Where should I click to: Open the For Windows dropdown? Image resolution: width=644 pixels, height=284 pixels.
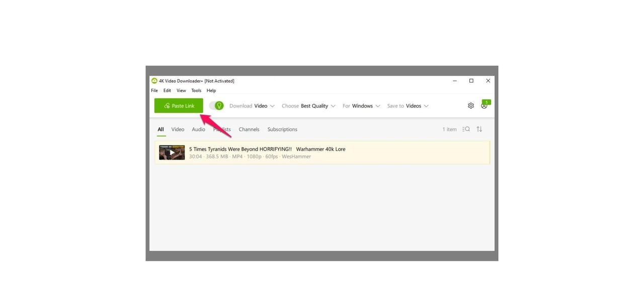(x=361, y=106)
